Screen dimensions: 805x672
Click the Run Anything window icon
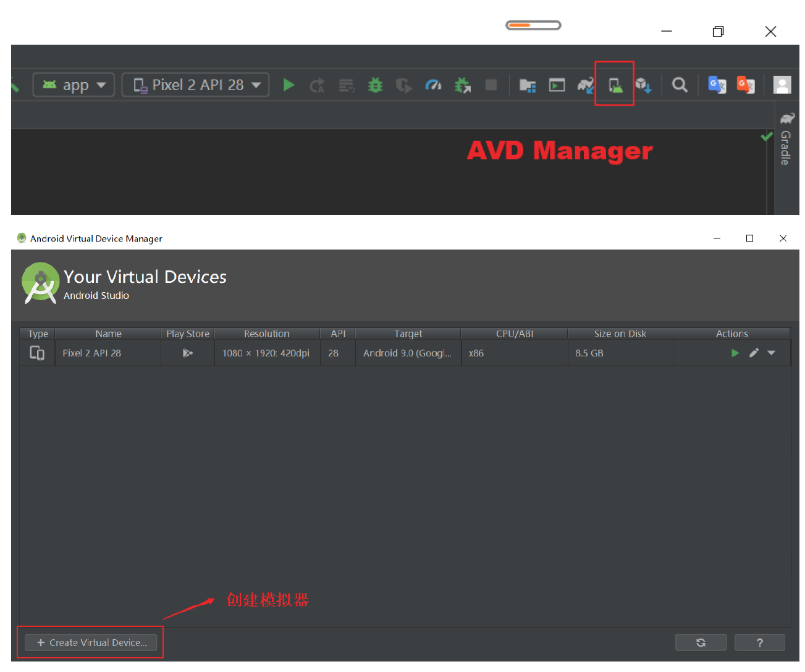557,85
